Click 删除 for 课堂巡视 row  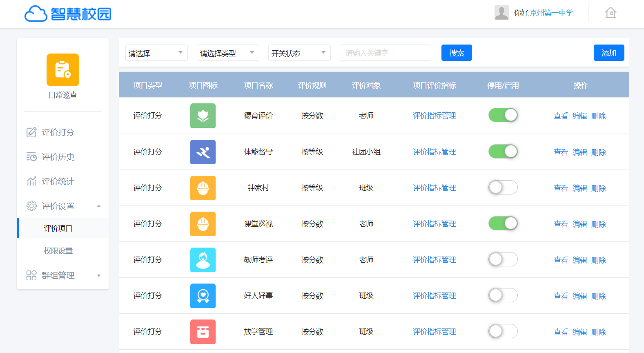pyautogui.click(x=599, y=224)
